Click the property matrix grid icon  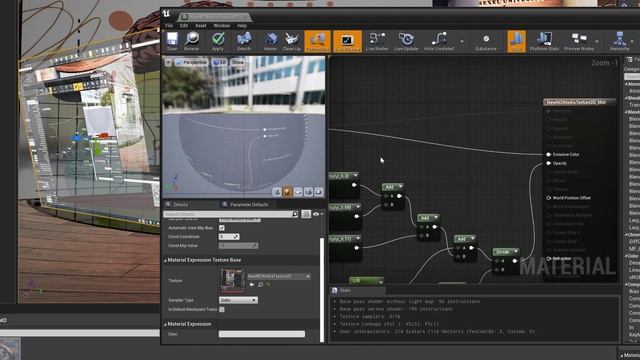pyautogui.click(x=306, y=214)
